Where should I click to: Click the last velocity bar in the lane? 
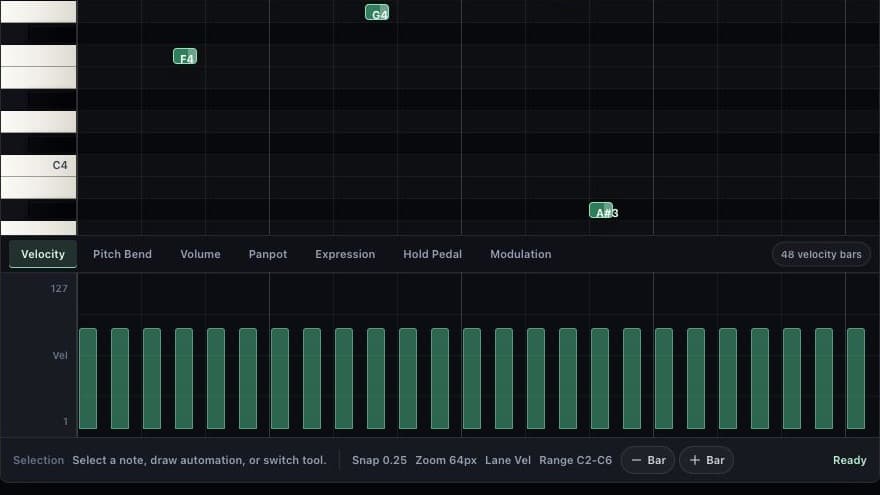click(x=856, y=379)
